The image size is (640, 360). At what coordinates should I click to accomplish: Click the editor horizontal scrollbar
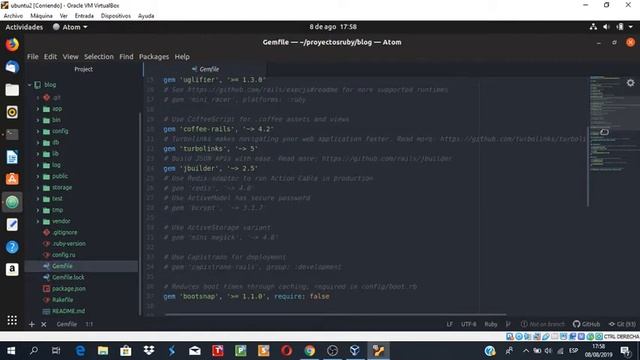336,315
